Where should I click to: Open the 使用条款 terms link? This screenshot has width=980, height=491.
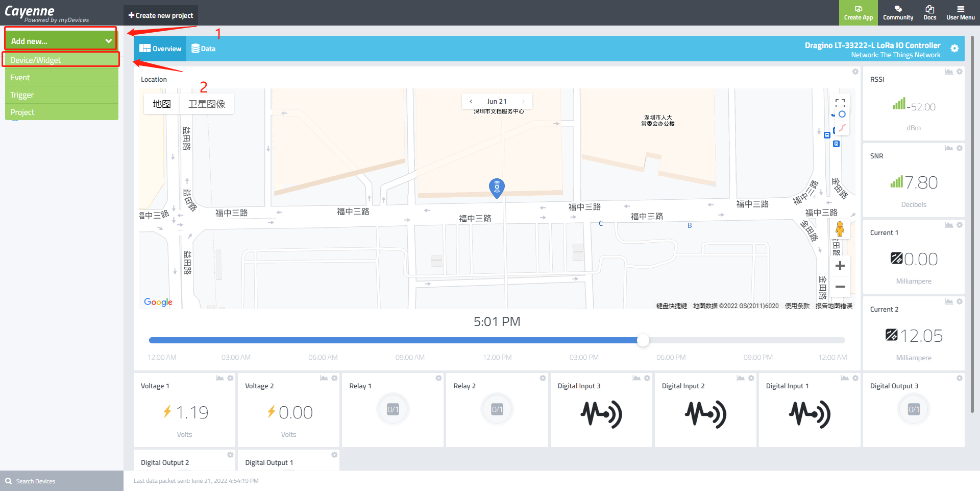click(797, 306)
